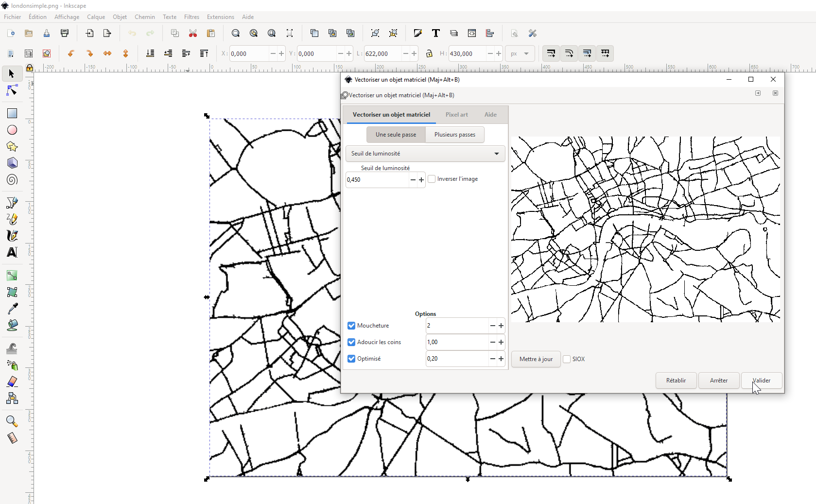Click the Cut scissors icon

pos(193,33)
